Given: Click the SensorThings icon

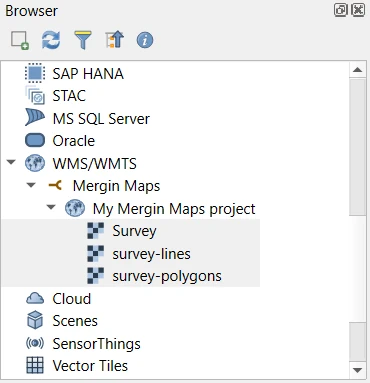Looking at the screenshot, I should [35, 343].
